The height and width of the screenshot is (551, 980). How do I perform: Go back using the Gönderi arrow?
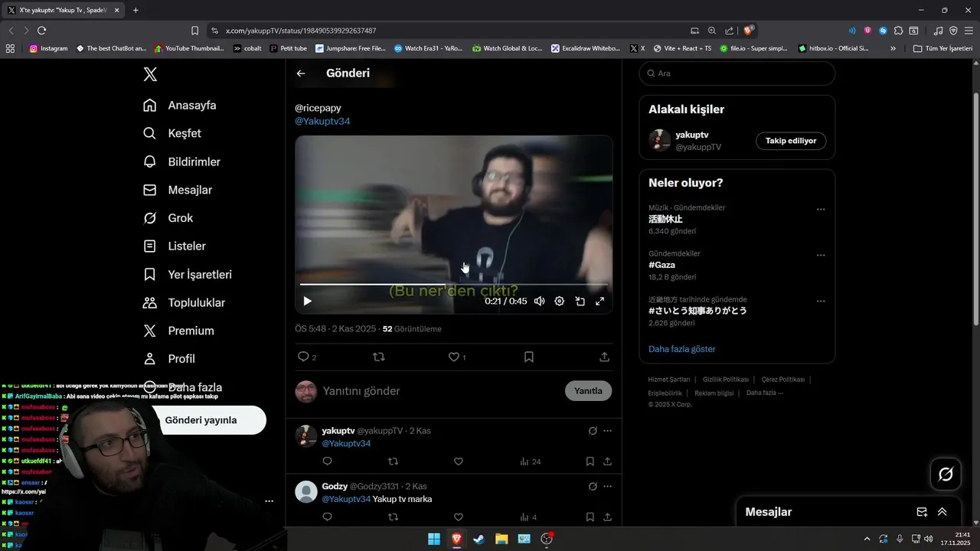(301, 73)
